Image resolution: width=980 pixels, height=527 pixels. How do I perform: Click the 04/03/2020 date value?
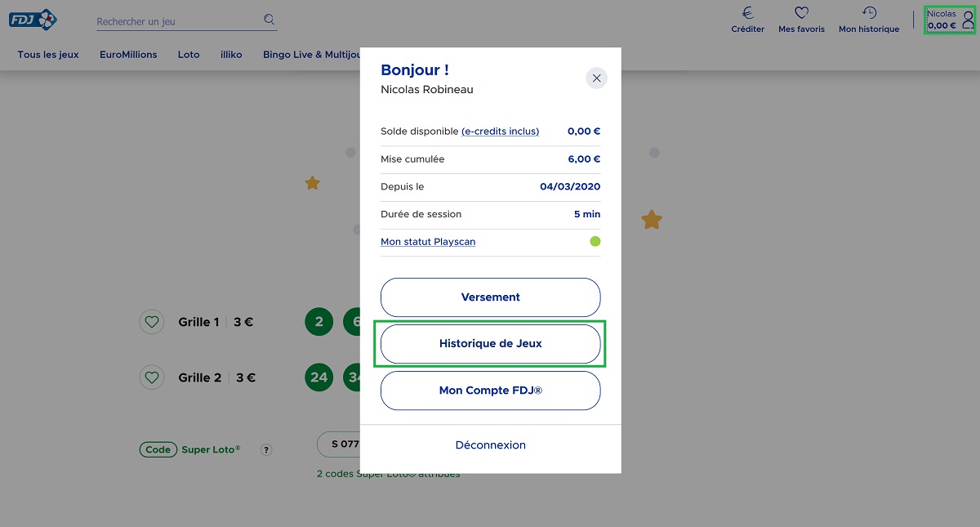(x=570, y=187)
